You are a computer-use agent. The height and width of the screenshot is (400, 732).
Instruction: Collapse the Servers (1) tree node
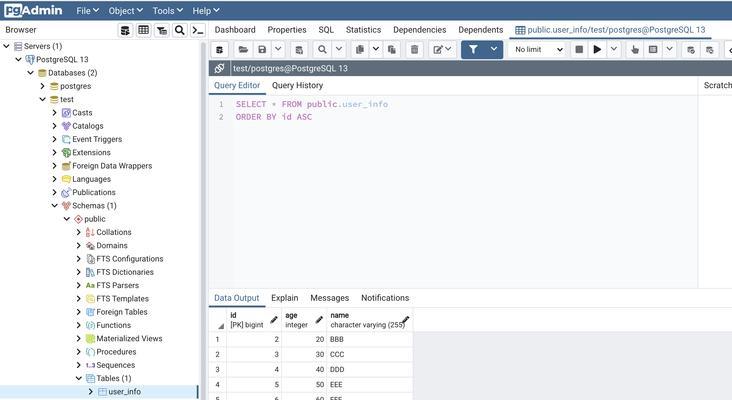[x=7, y=46]
